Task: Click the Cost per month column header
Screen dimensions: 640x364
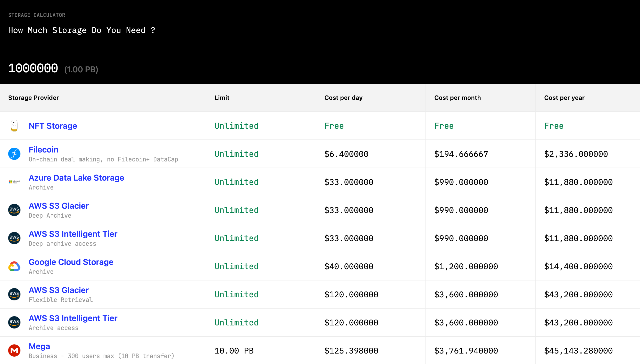Action: click(457, 98)
